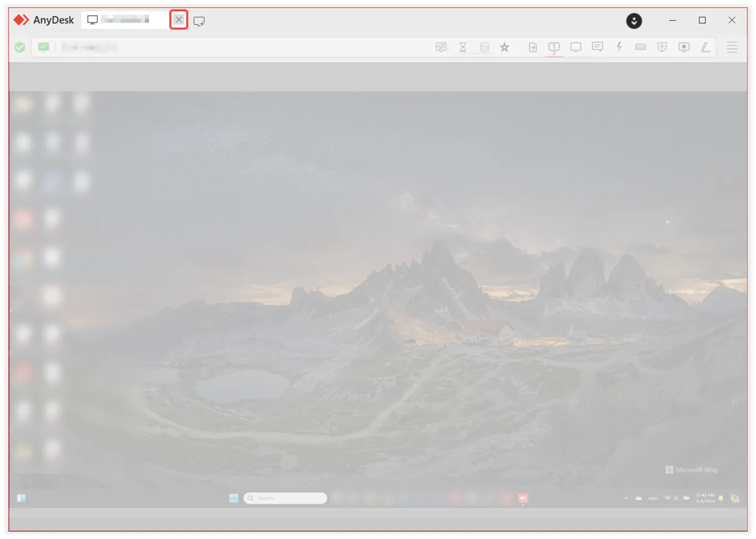The height and width of the screenshot is (539, 756).
Task: Open the keyboard settings icon
Action: 640,47
